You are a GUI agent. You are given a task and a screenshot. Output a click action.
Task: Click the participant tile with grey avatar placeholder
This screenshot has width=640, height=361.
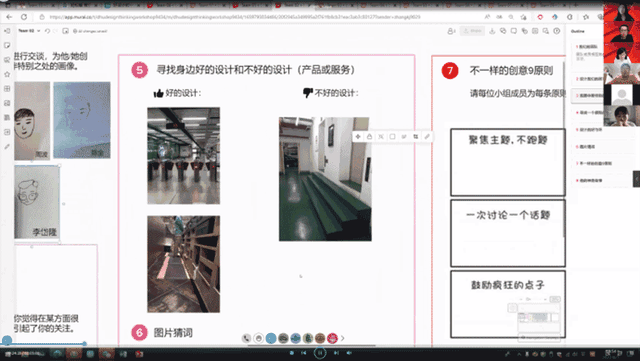pyautogui.click(x=621, y=95)
